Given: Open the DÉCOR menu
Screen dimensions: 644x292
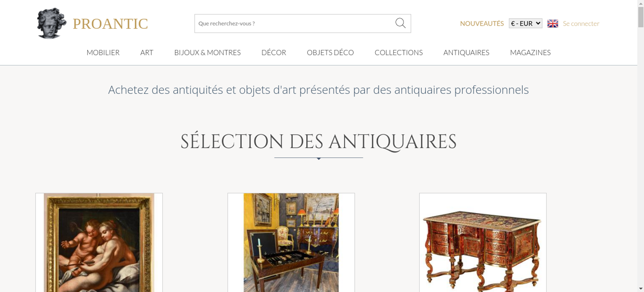Looking at the screenshot, I should (x=274, y=52).
